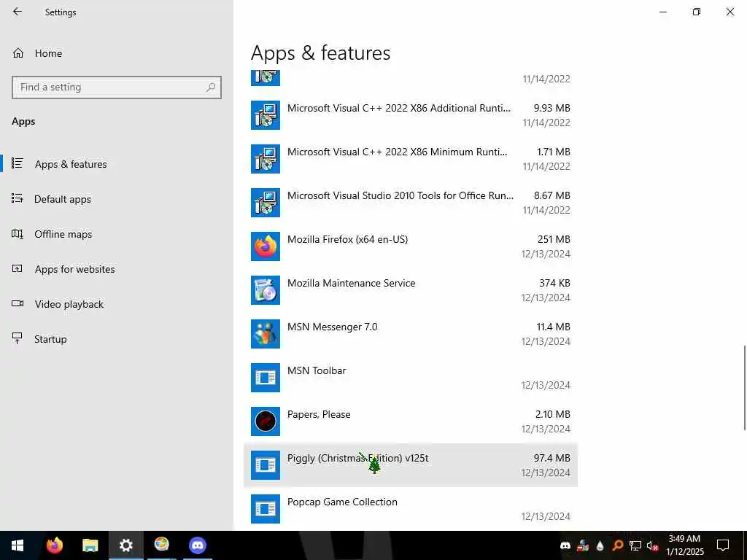Image resolution: width=747 pixels, height=560 pixels.
Task: Click the muted volume tray icon
Action: (x=652, y=545)
